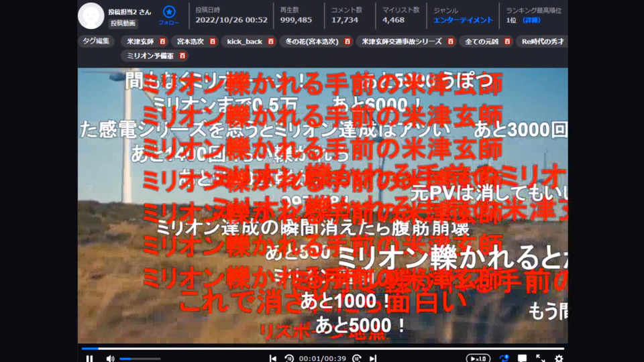Rewind ten seconds
Image resolution: width=644 pixels, height=362 pixels.
(x=288, y=358)
